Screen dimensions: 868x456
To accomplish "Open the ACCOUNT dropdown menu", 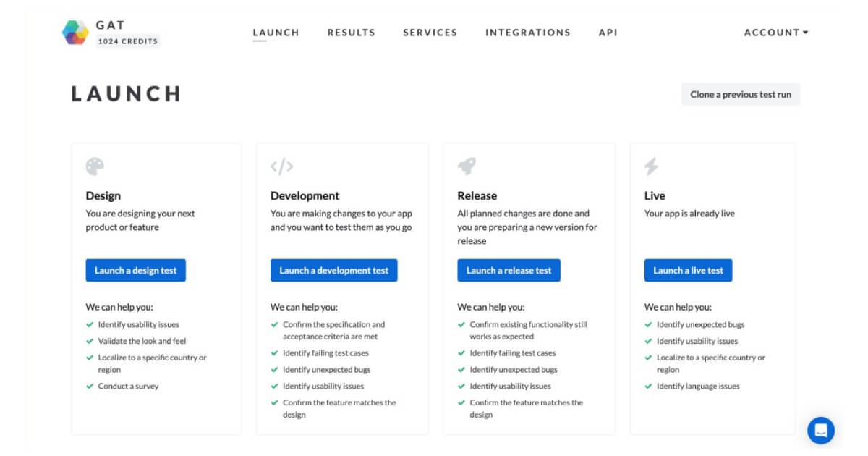I will click(775, 32).
